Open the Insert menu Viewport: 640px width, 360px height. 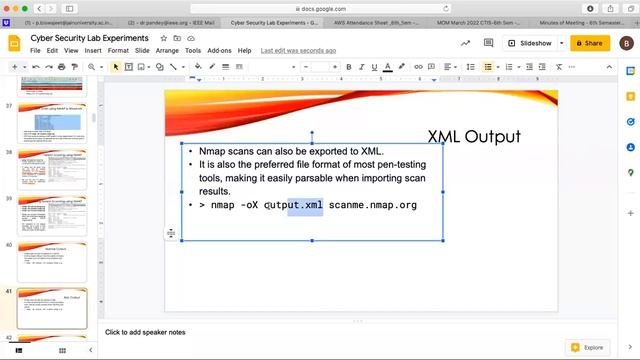[x=93, y=51]
